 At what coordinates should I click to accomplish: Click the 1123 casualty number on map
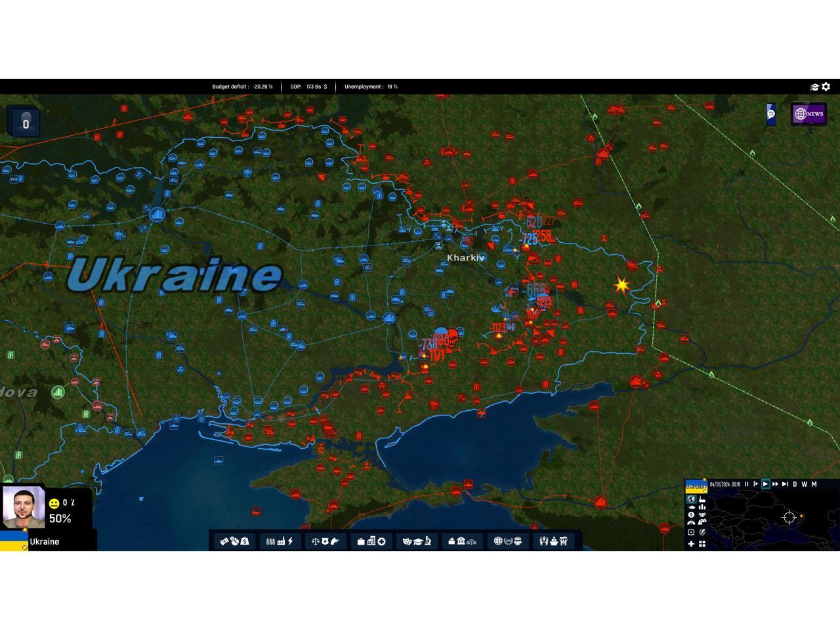coord(499,327)
